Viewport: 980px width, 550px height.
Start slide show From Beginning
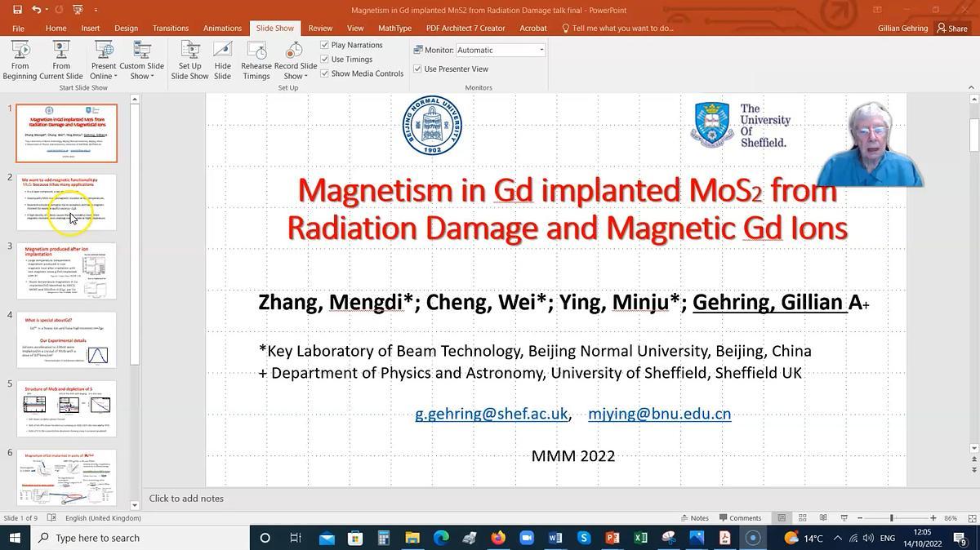(20, 60)
